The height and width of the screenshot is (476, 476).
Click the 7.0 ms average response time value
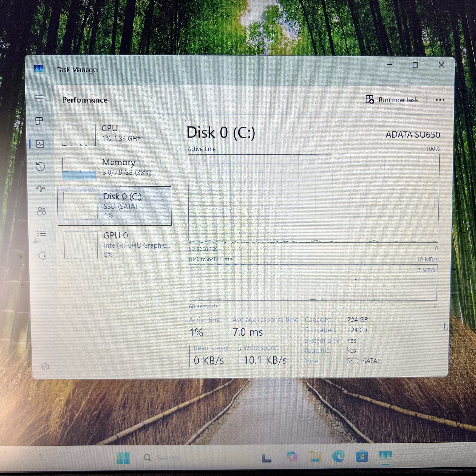pos(248,332)
